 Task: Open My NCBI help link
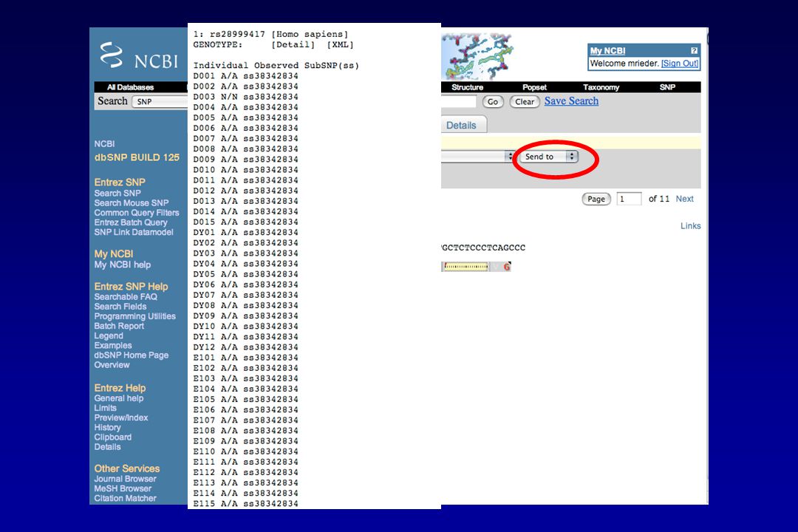[122, 265]
